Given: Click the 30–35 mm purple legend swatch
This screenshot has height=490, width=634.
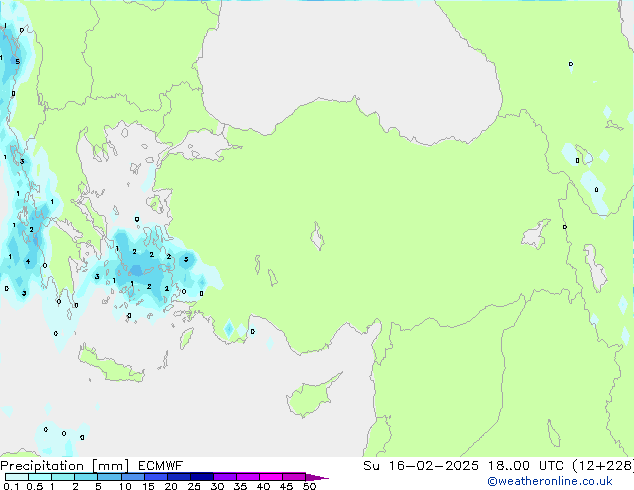Looking at the screenshot, I should click(225, 477).
